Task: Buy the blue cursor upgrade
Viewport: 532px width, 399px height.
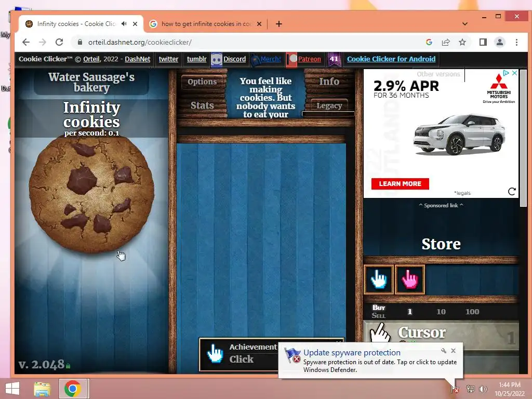Action: (379, 279)
